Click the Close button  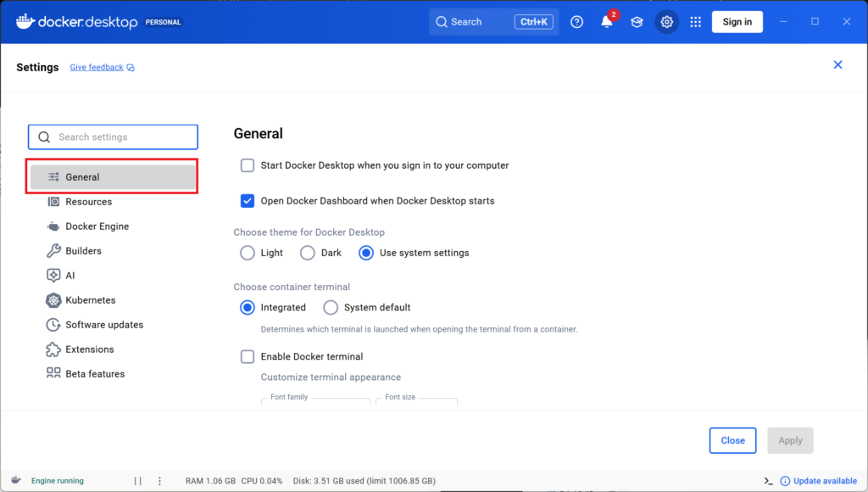(x=732, y=440)
